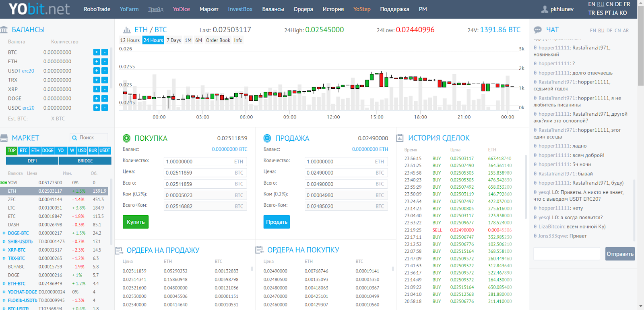Viewport: 644px width, 310px height.
Task: Click the minus icon for DOGE balance
Action: coord(105,98)
